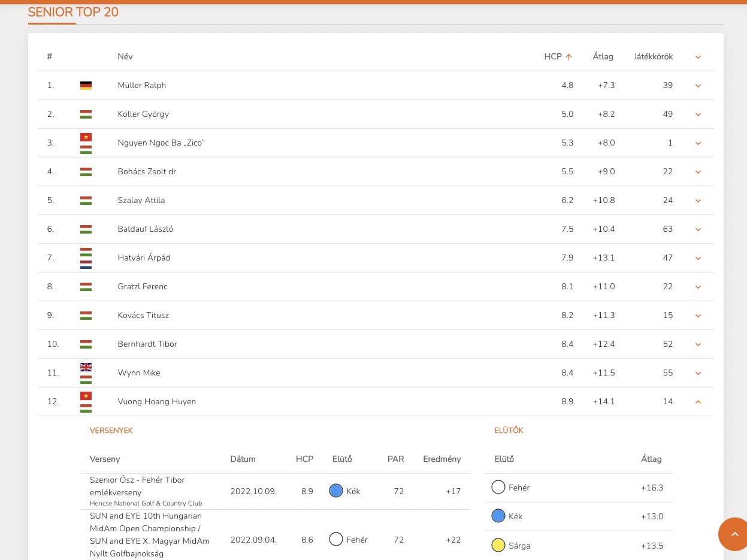747x560 pixels.
Task: Sort by the Átlag column header
Action: coord(603,57)
